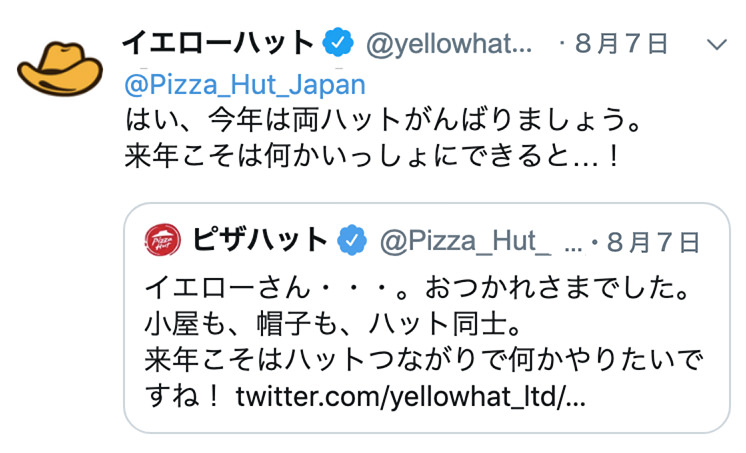Click the verified badge beside ピザハット

tap(352, 240)
